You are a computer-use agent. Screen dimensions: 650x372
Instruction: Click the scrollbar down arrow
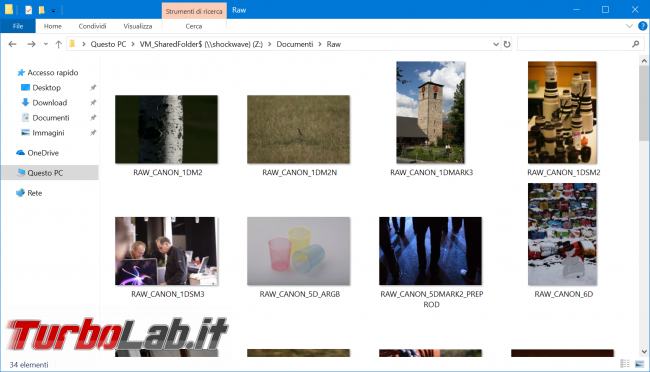coord(644,352)
